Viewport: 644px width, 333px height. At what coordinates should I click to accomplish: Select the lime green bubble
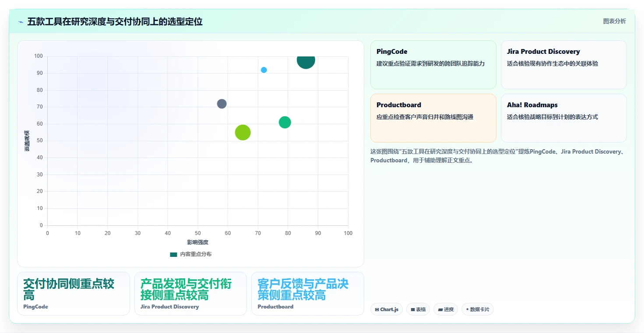point(243,132)
